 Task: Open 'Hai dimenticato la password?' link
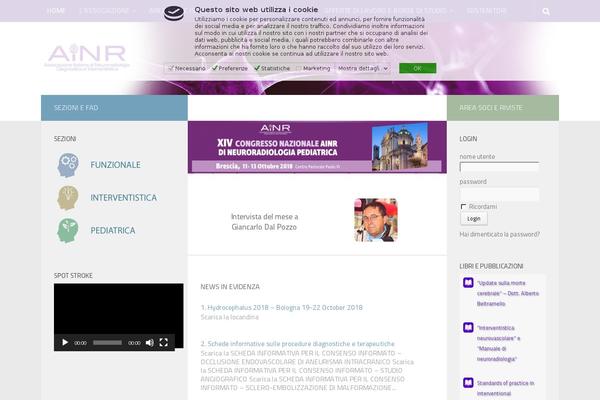(499, 234)
